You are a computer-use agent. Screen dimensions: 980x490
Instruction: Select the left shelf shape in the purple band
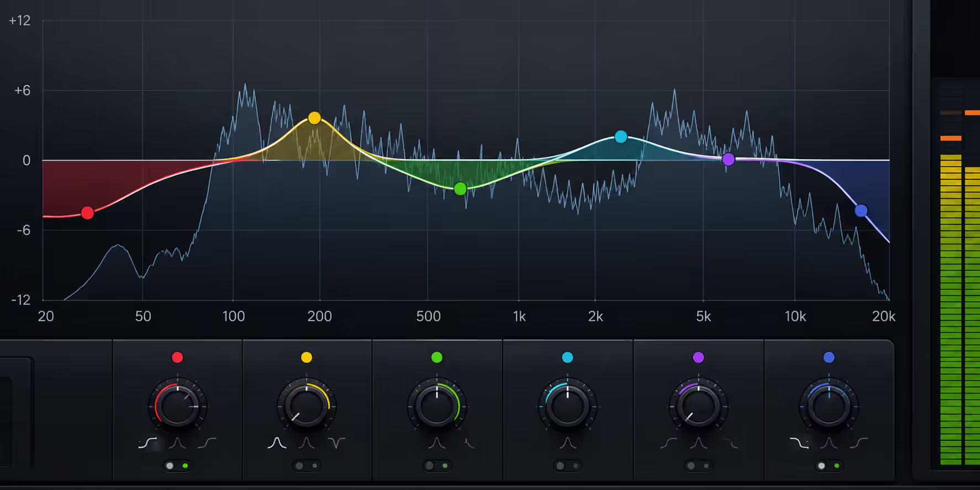point(668,442)
